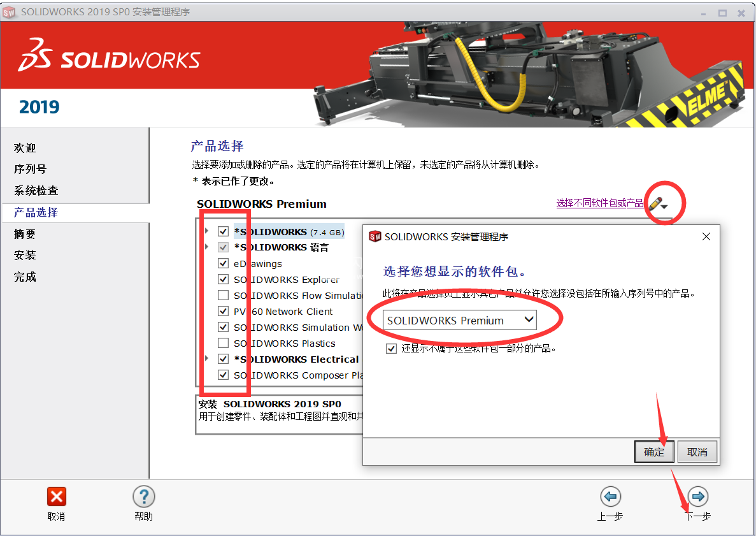Select the 完成 step in the sidebar
This screenshot has width=756, height=536.
(25, 277)
